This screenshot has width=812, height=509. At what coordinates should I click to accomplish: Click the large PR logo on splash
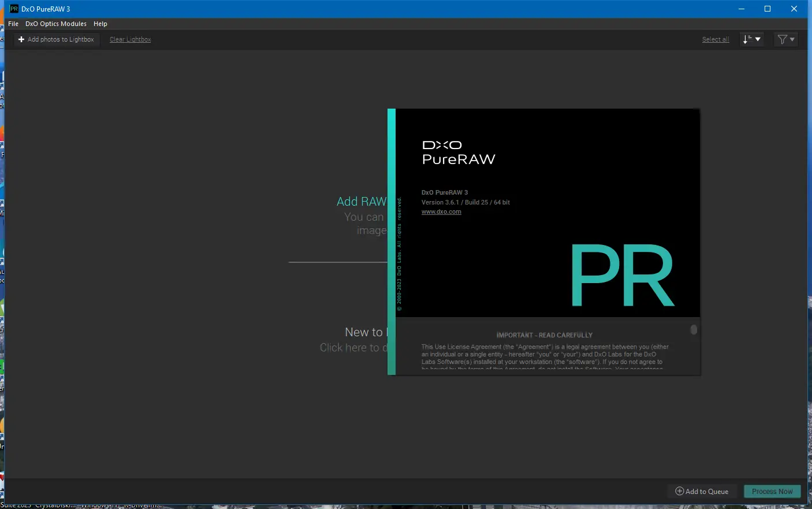pyautogui.click(x=623, y=275)
